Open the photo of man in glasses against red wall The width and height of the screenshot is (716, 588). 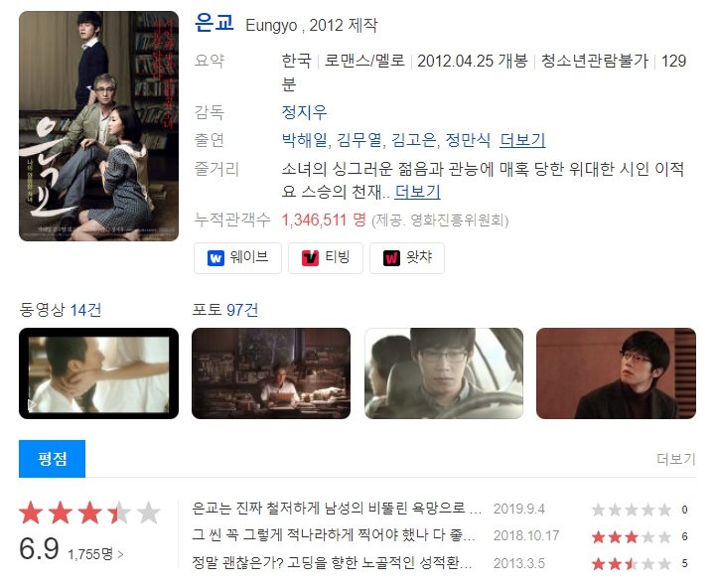click(x=616, y=373)
